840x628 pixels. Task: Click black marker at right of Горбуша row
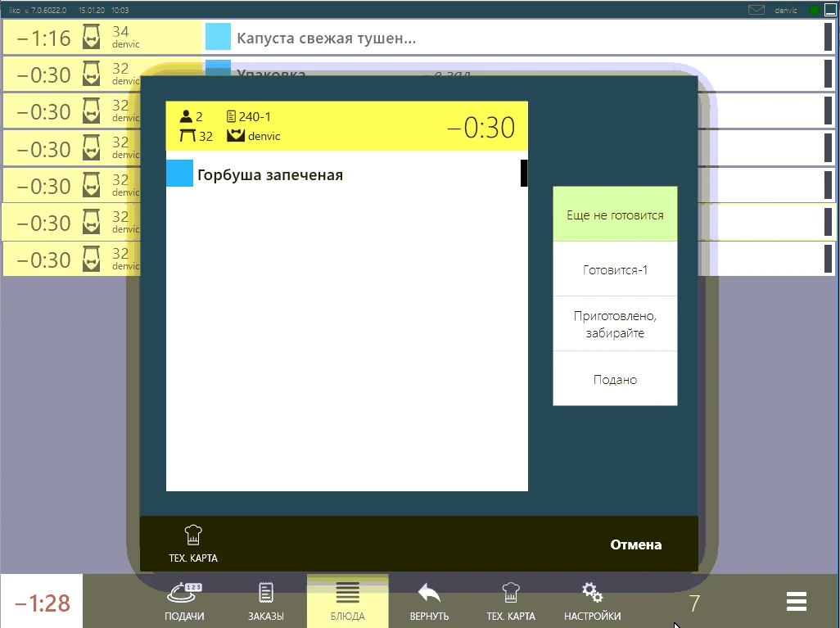click(524, 173)
